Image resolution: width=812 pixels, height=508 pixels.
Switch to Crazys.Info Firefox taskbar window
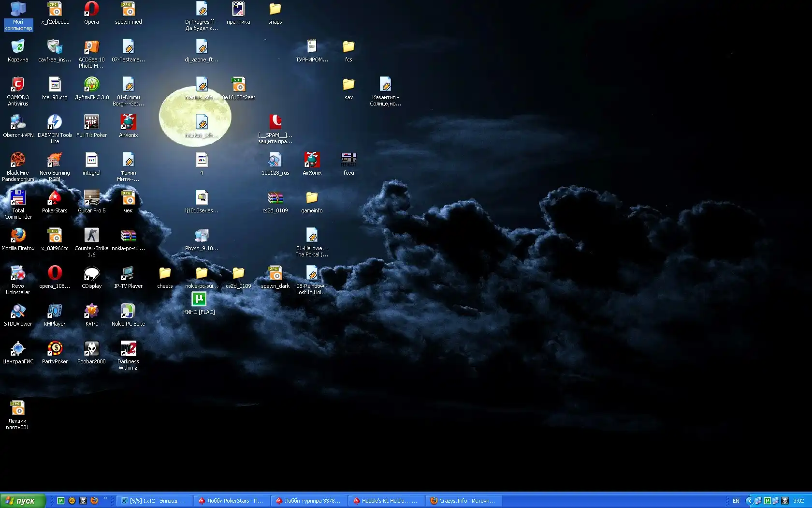(463, 501)
